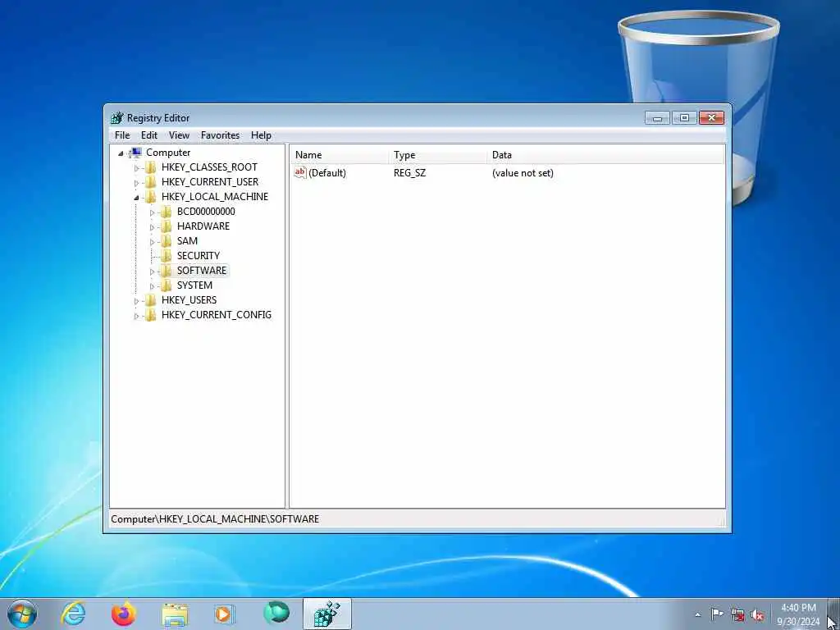The image size is (840, 630).
Task: Open Windows Explorer from taskbar
Action: pyautogui.click(x=175, y=614)
